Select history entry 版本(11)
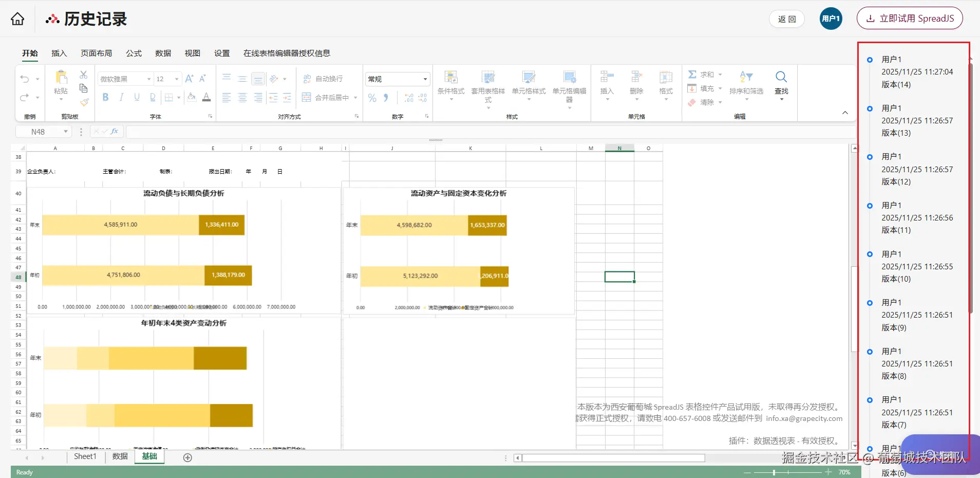The image size is (980, 478). 917,217
